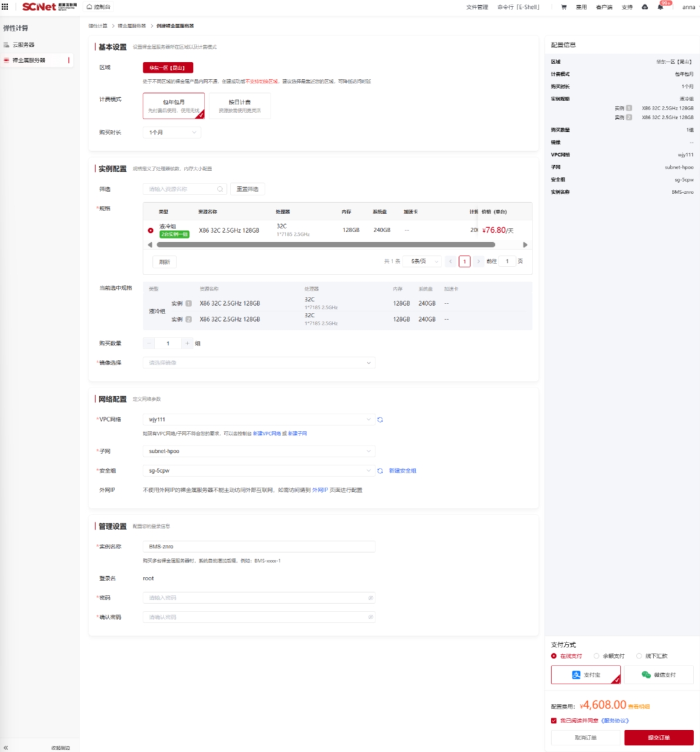Click the 提交订单 button
The height and width of the screenshot is (752, 700).
[x=658, y=737]
